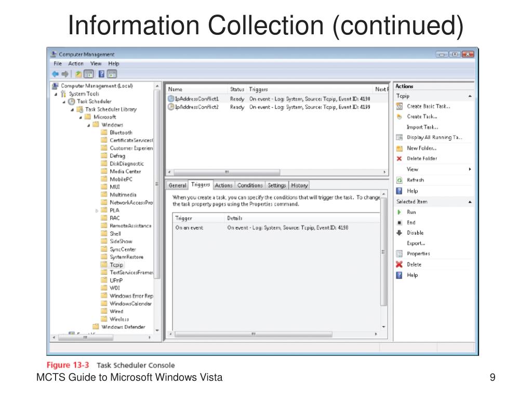The image size is (532, 399).
Task: Open the File menu
Action: coord(58,63)
